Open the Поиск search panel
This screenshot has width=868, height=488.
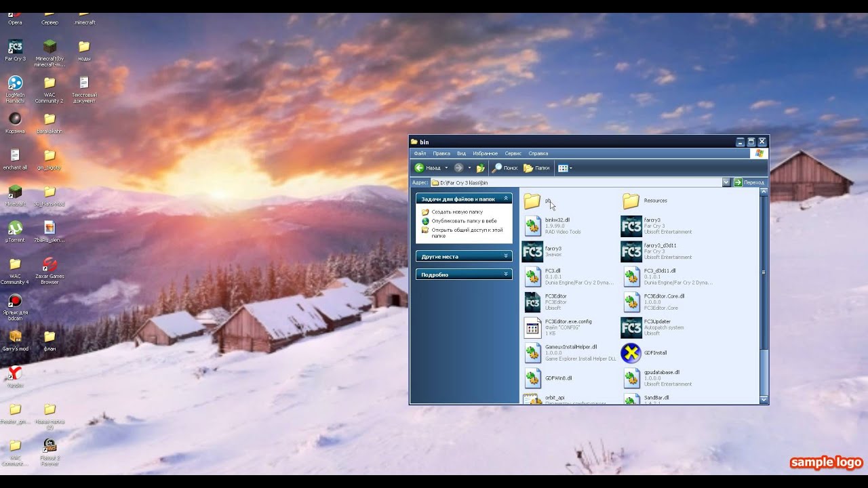pyautogui.click(x=505, y=167)
